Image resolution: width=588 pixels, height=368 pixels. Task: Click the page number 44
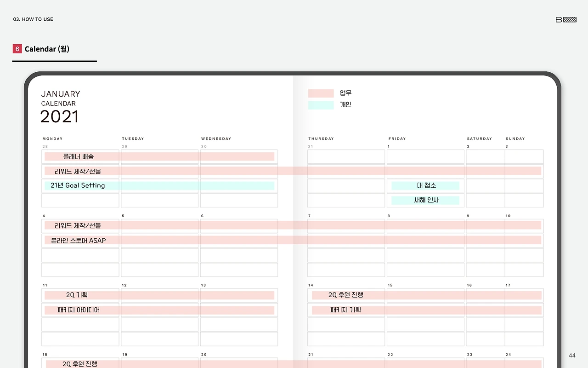click(x=572, y=356)
